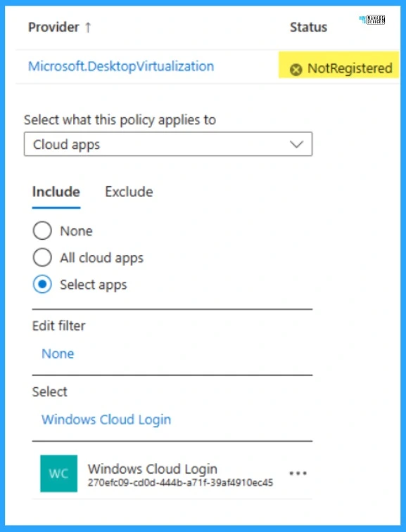406x532 pixels.
Task: Choose the None radio option
Action: click(x=42, y=231)
